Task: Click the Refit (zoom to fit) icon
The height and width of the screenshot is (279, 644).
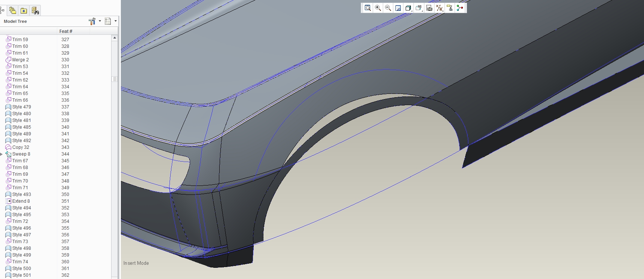Action: (x=368, y=8)
